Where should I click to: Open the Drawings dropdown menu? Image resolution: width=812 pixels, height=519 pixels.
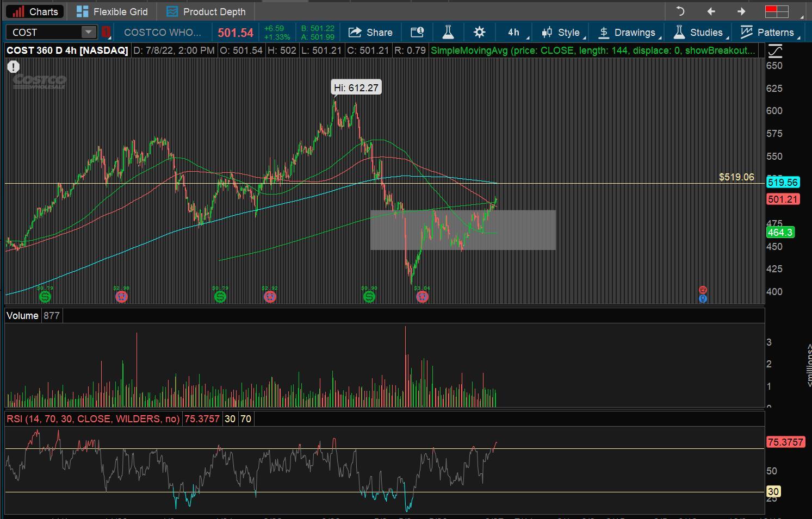(x=629, y=32)
